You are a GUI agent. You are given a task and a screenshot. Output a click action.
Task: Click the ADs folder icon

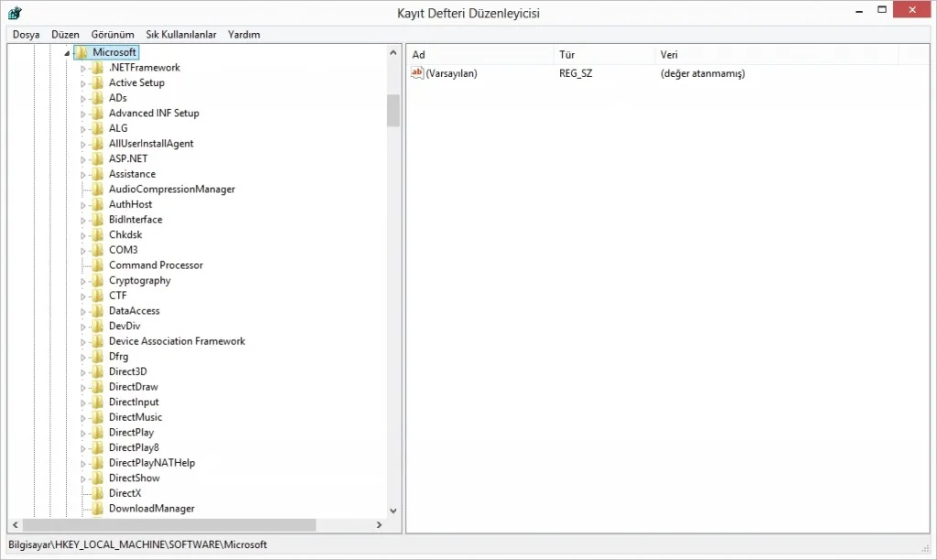[x=97, y=98]
